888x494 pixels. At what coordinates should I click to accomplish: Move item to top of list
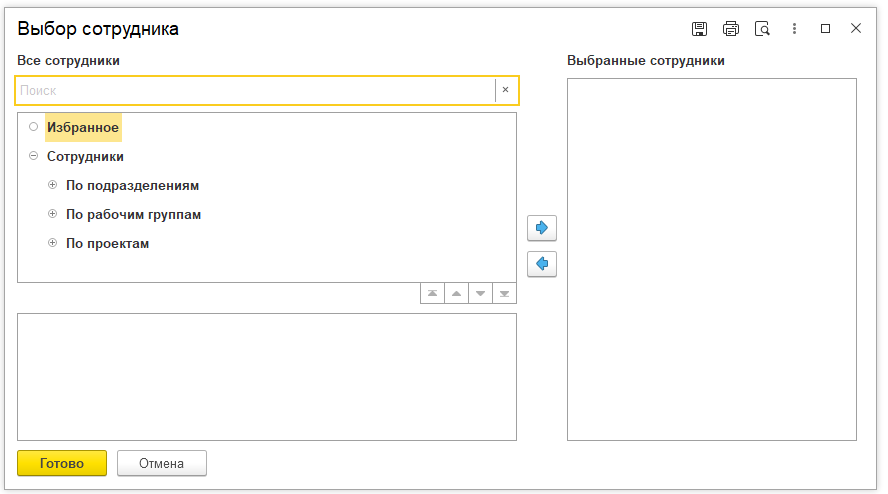(x=432, y=294)
